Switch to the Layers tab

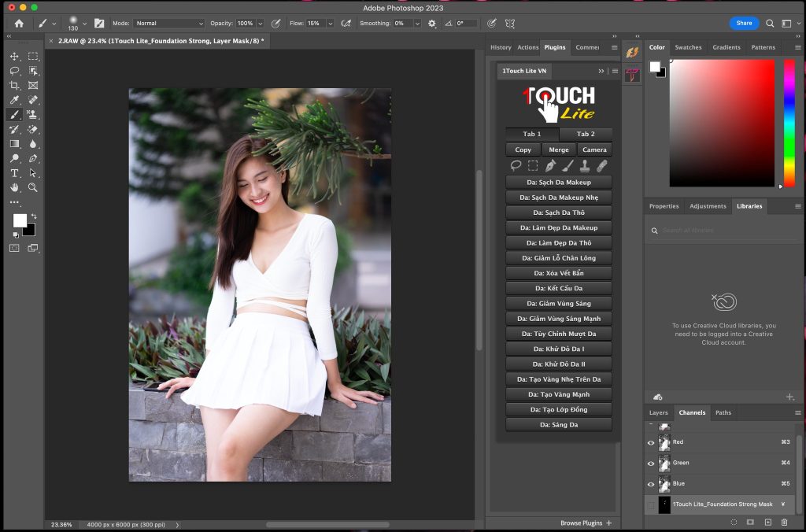click(x=658, y=412)
